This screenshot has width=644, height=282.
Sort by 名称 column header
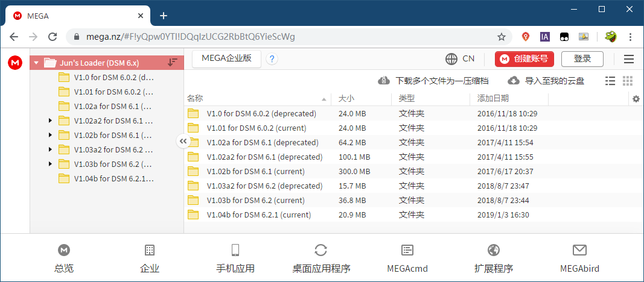coord(258,98)
